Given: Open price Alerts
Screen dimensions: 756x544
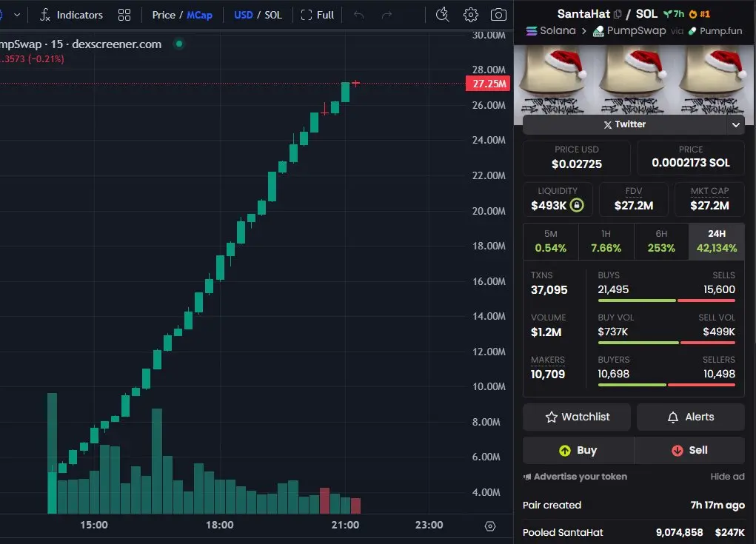Looking at the screenshot, I should 690,417.
